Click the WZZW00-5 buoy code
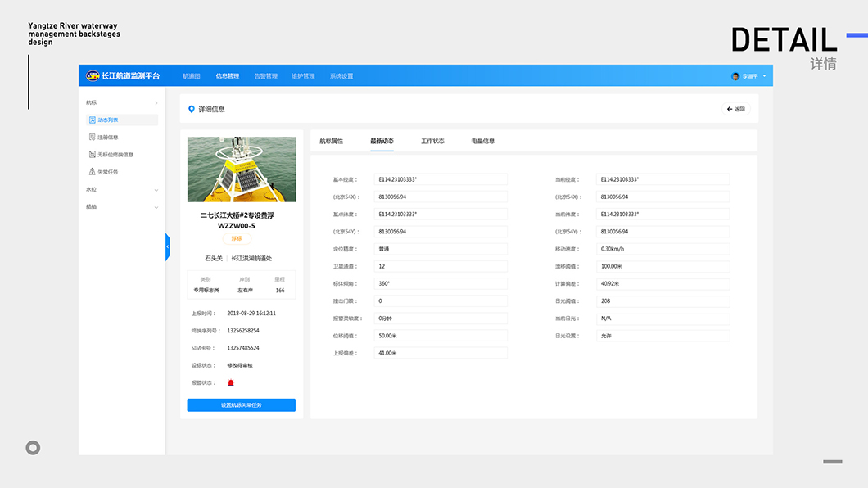868x488 pixels. pos(237,226)
